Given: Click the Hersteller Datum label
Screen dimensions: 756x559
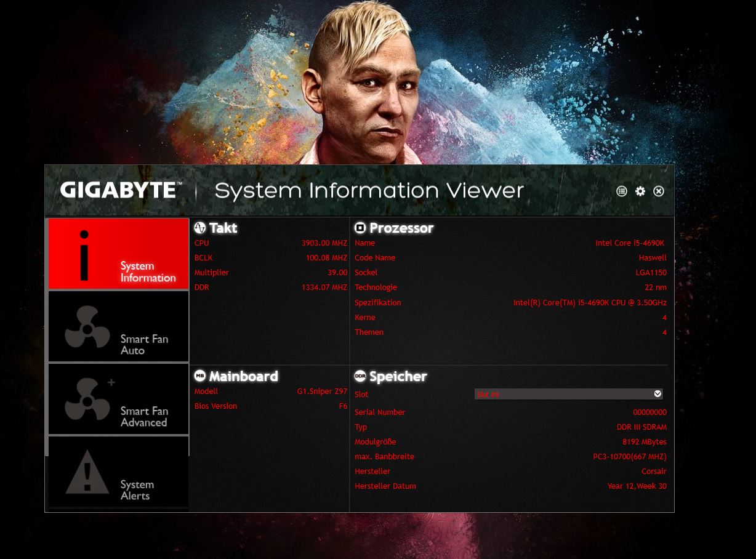Looking at the screenshot, I should coord(385,486).
